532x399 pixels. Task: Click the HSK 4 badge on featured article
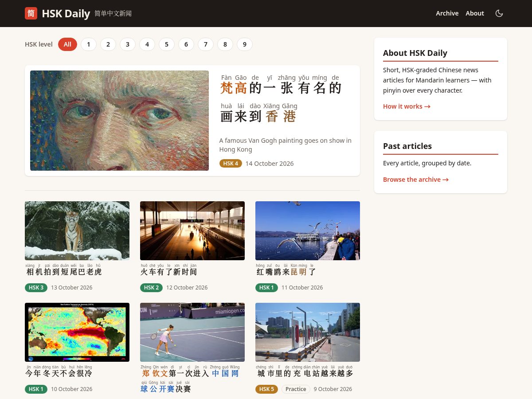point(231,164)
